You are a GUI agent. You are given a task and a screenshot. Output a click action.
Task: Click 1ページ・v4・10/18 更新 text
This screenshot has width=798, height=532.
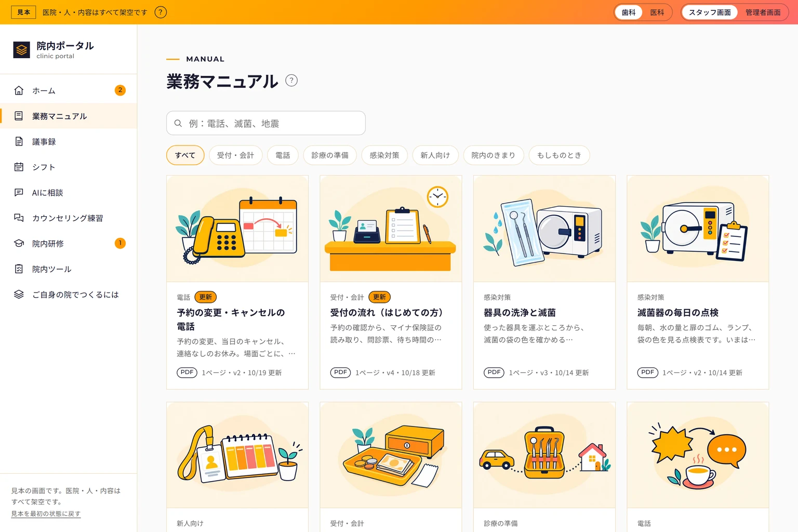tap(395, 373)
